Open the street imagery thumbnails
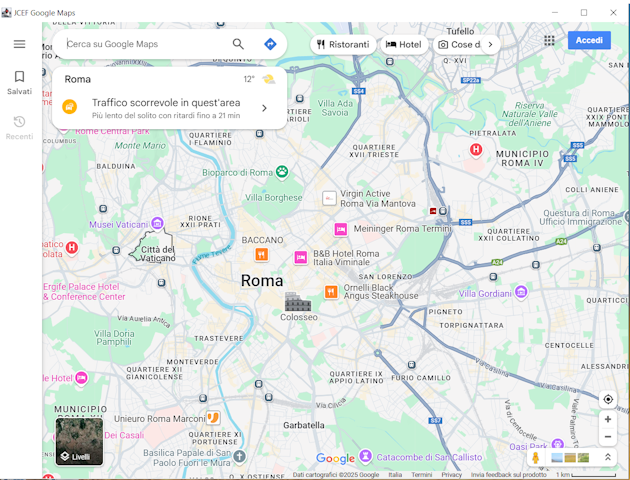Screen dimensions: 630x480 coord(570,458)
